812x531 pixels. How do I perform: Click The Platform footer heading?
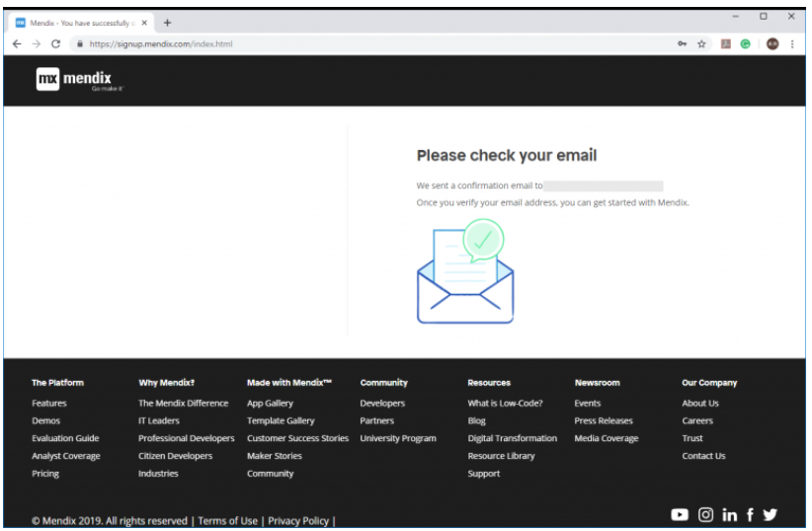(57, 383)
